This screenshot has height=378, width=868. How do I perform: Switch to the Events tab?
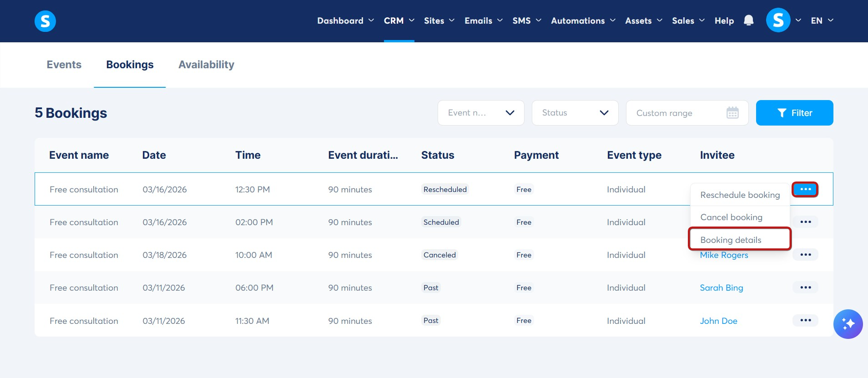(64, 65)
